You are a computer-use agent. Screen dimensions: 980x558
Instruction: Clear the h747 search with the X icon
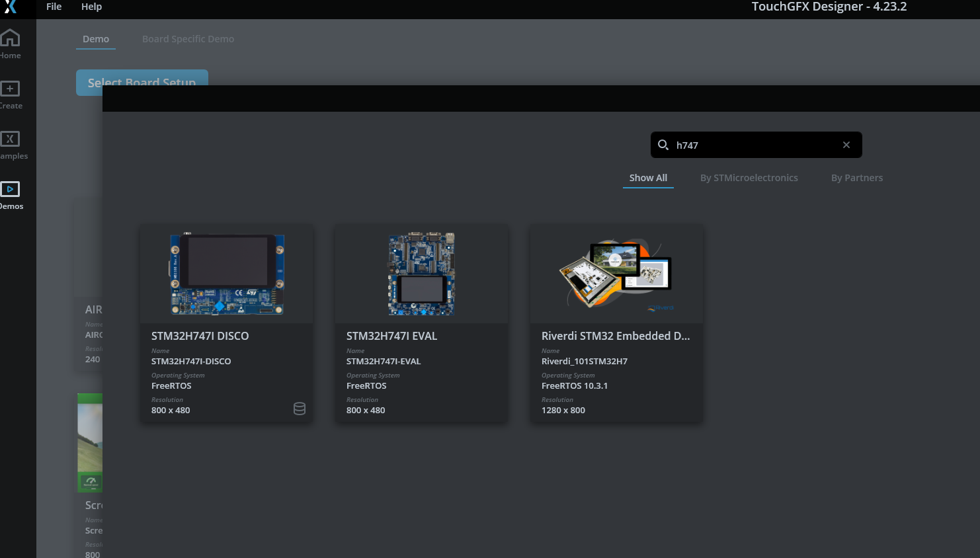coord(846,144)
